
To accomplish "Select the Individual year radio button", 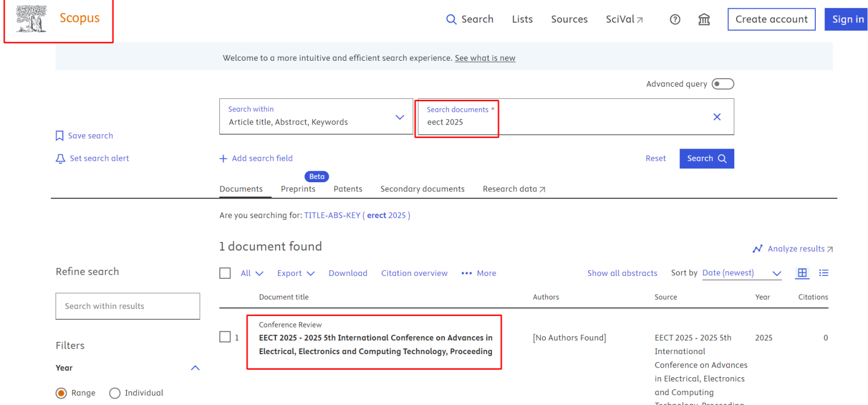I will pyautogui.click(x=115, y=393).
